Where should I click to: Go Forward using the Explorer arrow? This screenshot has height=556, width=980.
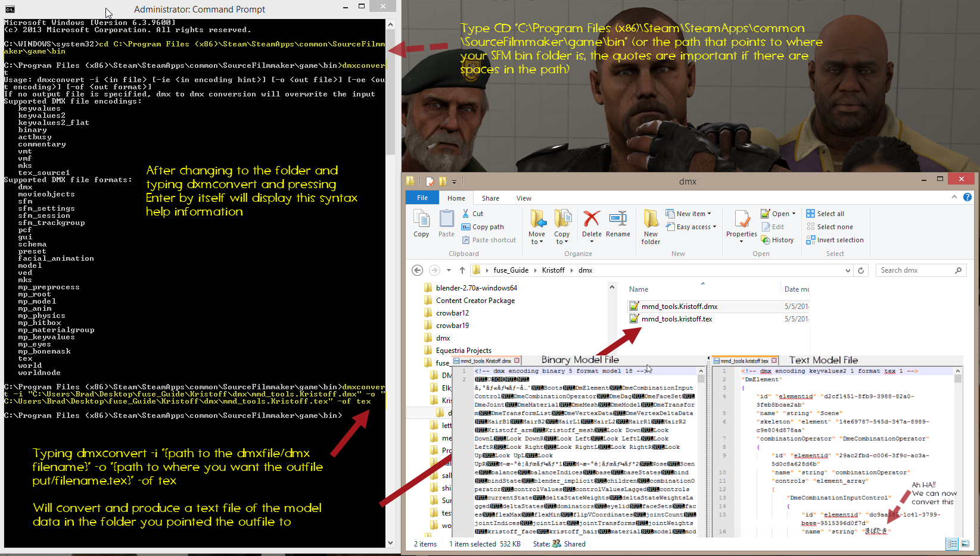(434, 270)
